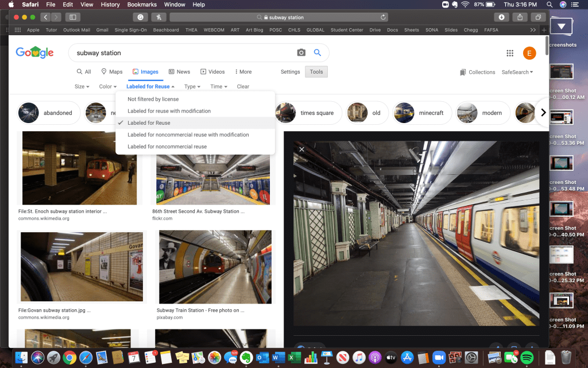Click the Safari share icon

point(520,17)
